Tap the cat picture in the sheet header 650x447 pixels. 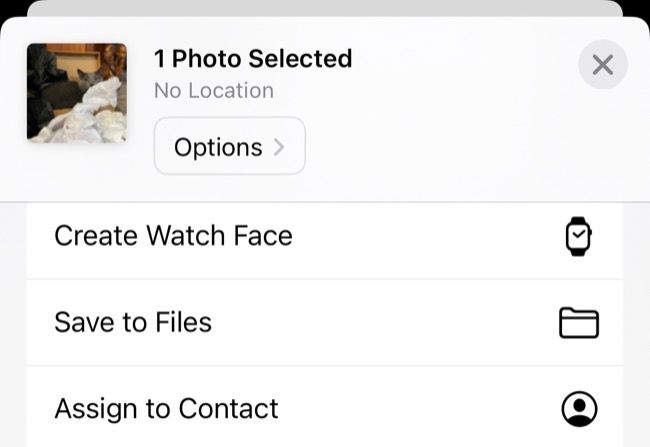coord(76,93)
